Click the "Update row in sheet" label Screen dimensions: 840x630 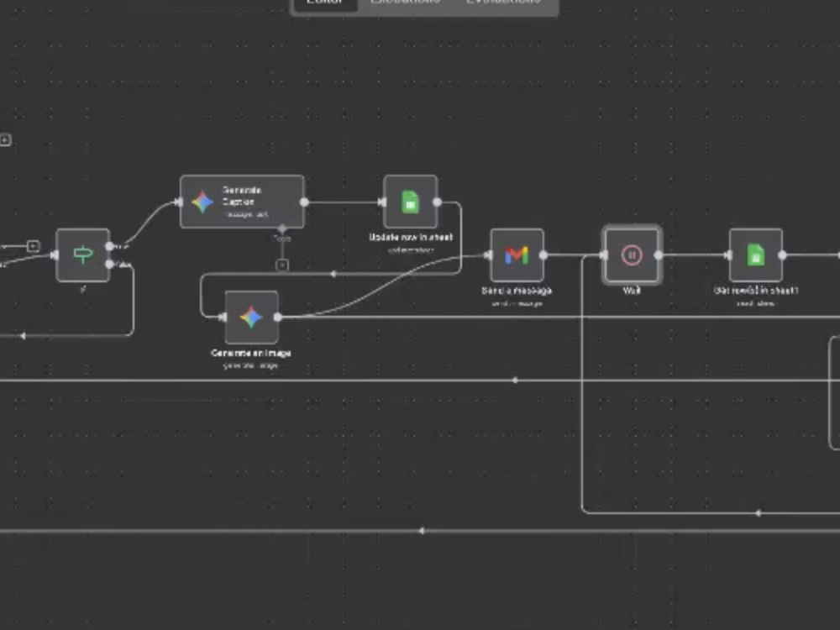tap(411, 237)
